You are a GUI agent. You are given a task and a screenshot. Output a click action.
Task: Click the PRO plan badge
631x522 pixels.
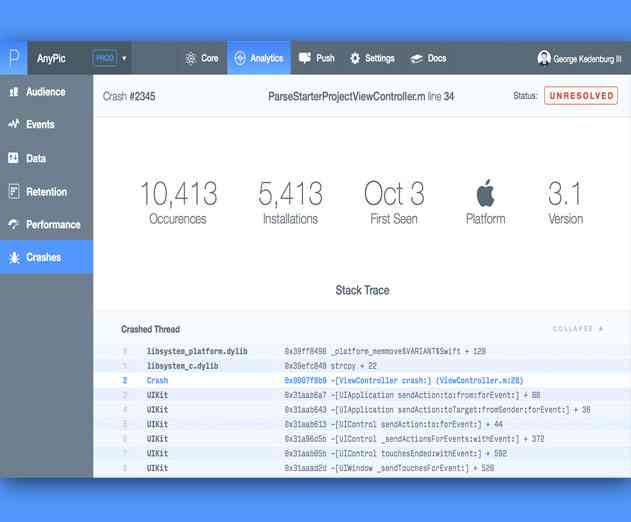[x=105, y=58]
